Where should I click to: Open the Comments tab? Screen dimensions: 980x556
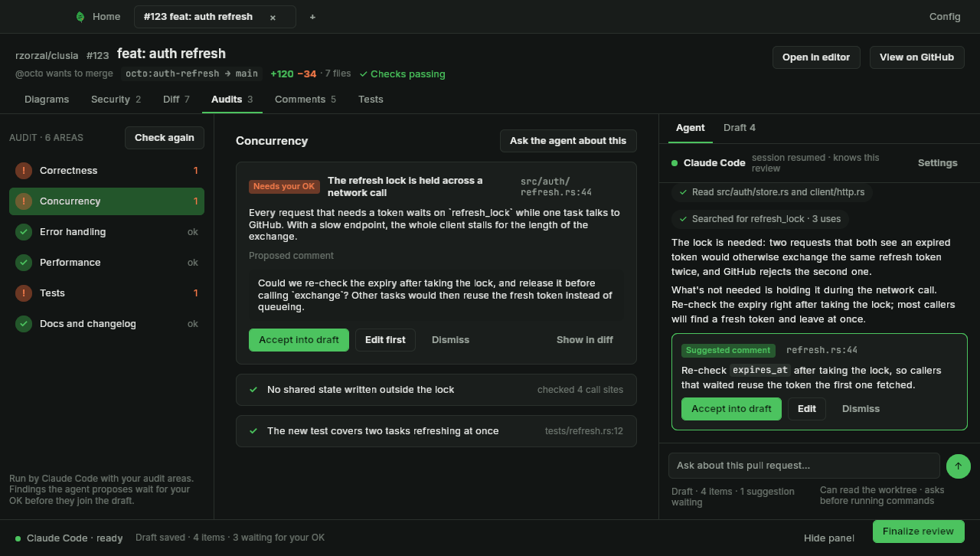[x=305, y=100]
